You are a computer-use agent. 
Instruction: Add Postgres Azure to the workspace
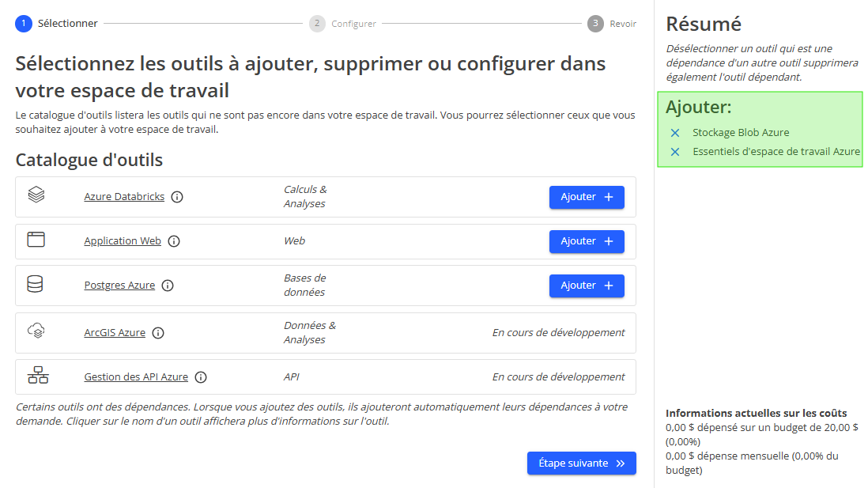click(x=587, y=285)
